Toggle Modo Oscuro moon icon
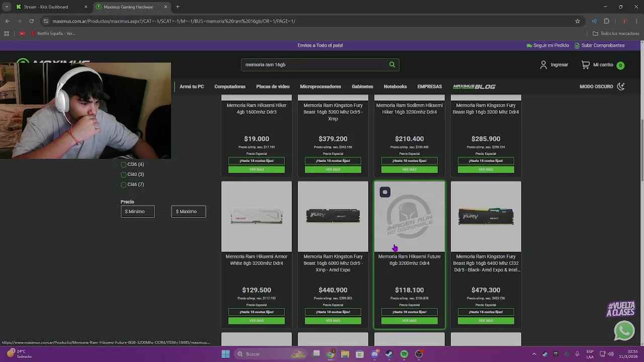The width and height of the screenshot is (644, 362). pyautogui.click(x=621, y=86)
